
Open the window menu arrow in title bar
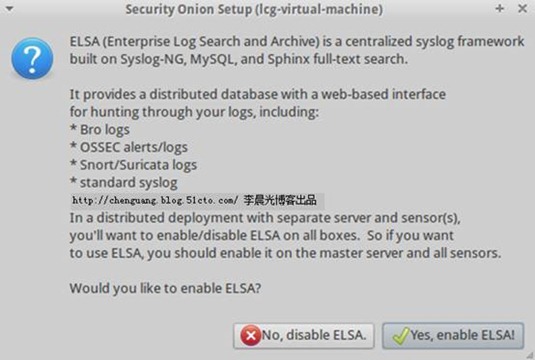[10, 9]
